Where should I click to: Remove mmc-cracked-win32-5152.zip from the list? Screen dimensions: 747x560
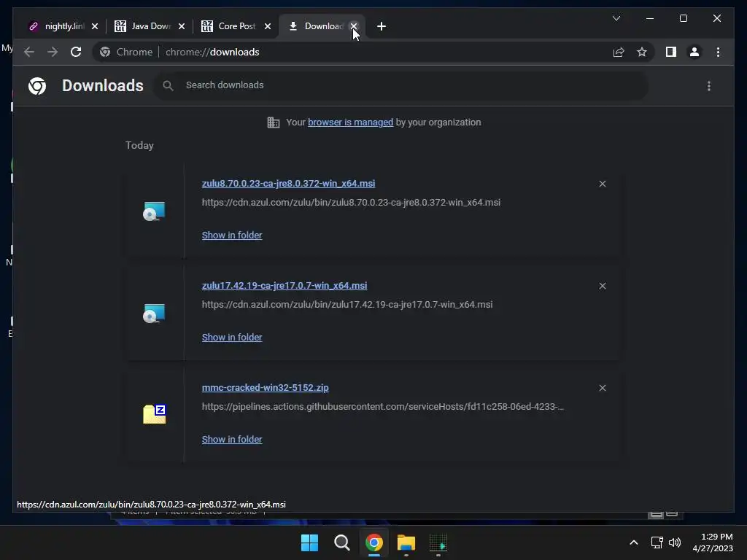pos(602,388)
